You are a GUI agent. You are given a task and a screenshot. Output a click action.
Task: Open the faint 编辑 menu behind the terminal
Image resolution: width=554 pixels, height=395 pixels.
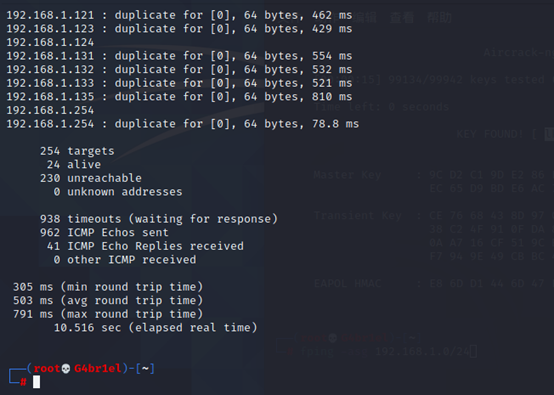point(365,17)
